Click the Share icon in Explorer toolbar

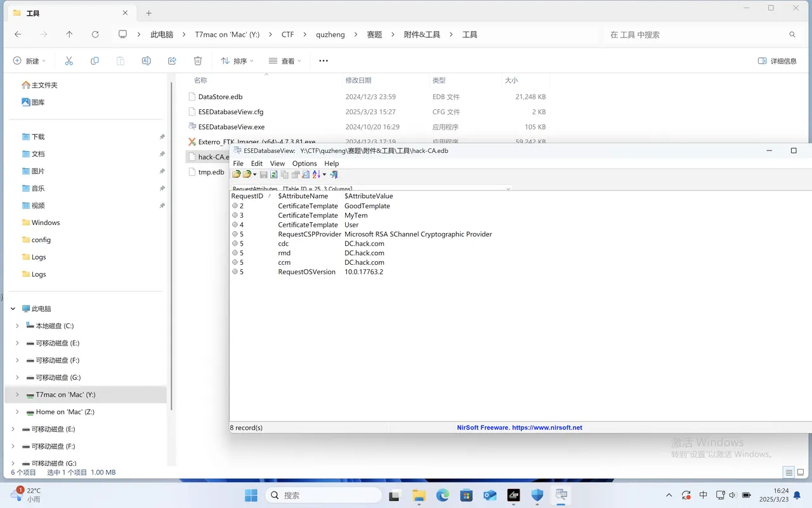pyautogui.click(x=172, y=61)
